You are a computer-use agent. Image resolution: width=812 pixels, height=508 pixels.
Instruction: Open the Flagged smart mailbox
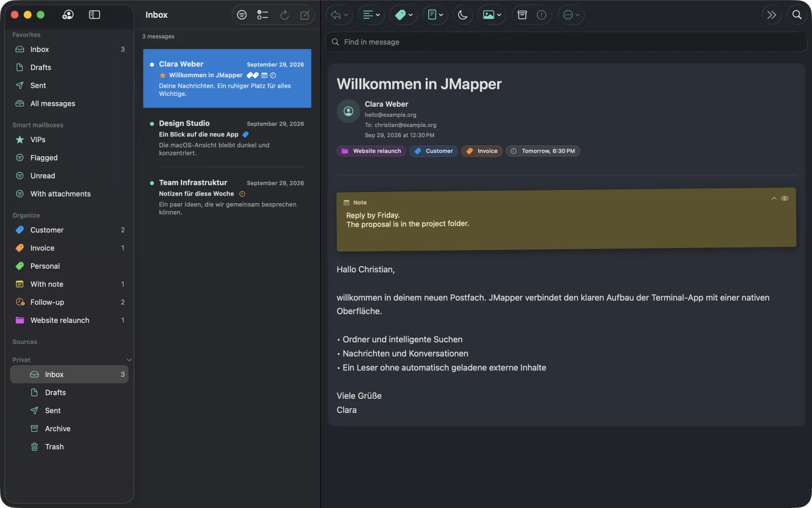[70, 157]
